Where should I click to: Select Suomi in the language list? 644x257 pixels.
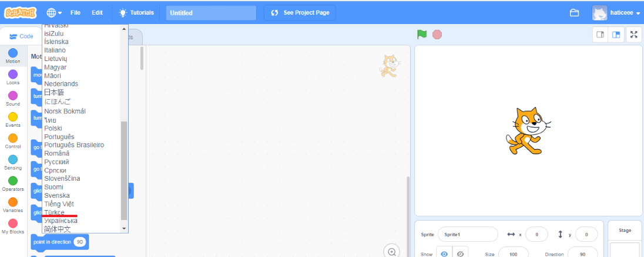53,187
